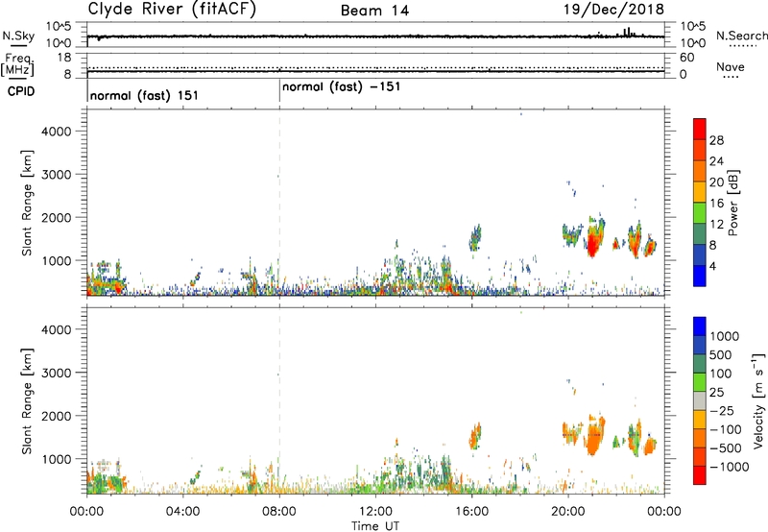Click the 'Beam 14' label
768x532 pixels.
coord(374,11)
